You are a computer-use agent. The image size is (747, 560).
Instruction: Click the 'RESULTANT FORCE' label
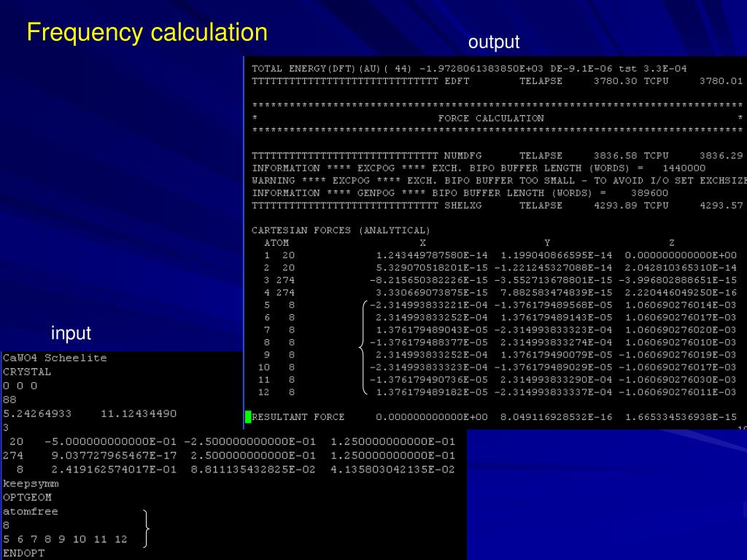298,417
